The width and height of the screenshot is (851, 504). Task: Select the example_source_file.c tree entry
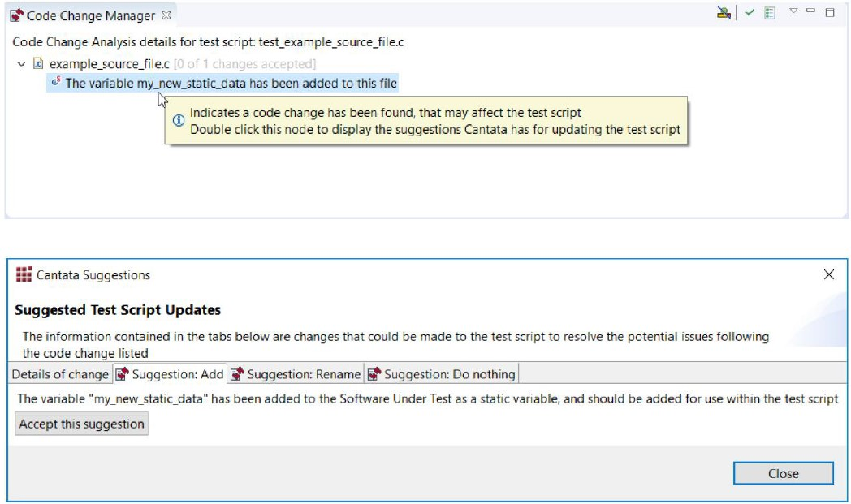tap(110, 64)
